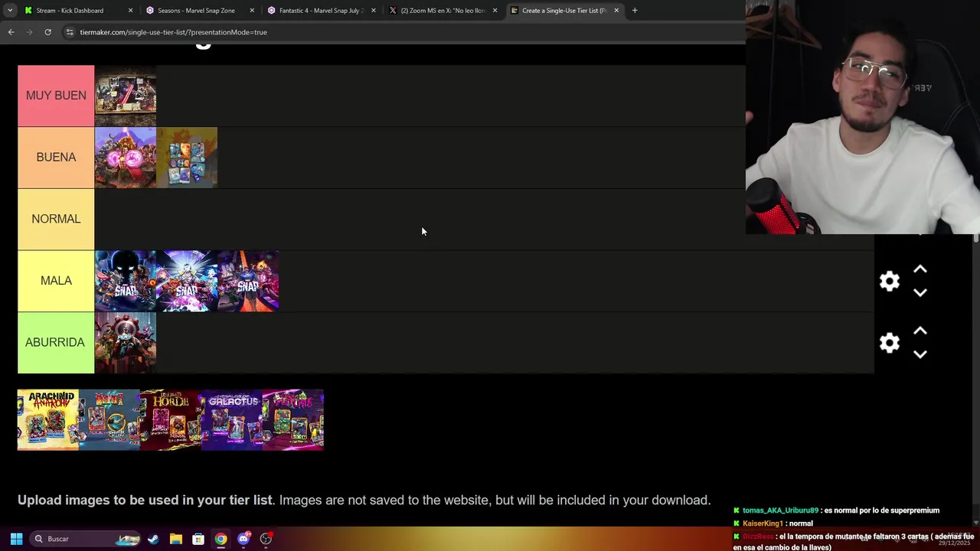Select the image in the MUY BUEN row
The width and height of the screenshot is (980, 551).
coord(126,96)
